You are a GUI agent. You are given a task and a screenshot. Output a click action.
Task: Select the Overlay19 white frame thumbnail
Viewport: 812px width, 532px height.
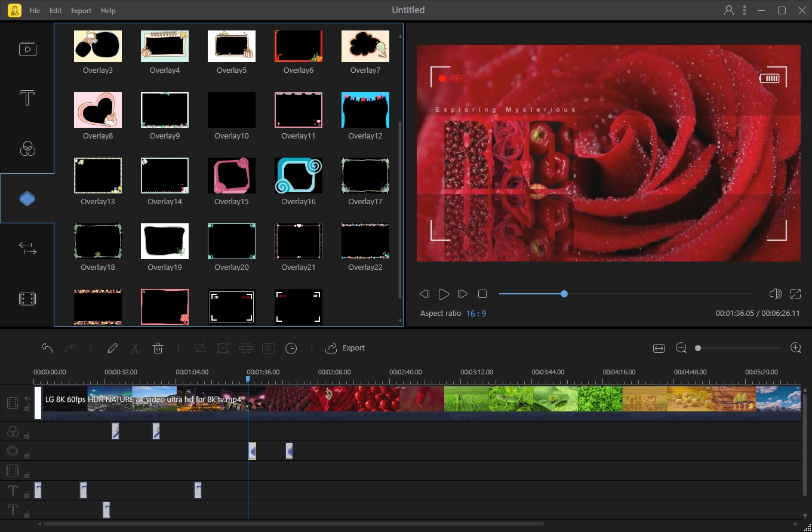(165, 241)
